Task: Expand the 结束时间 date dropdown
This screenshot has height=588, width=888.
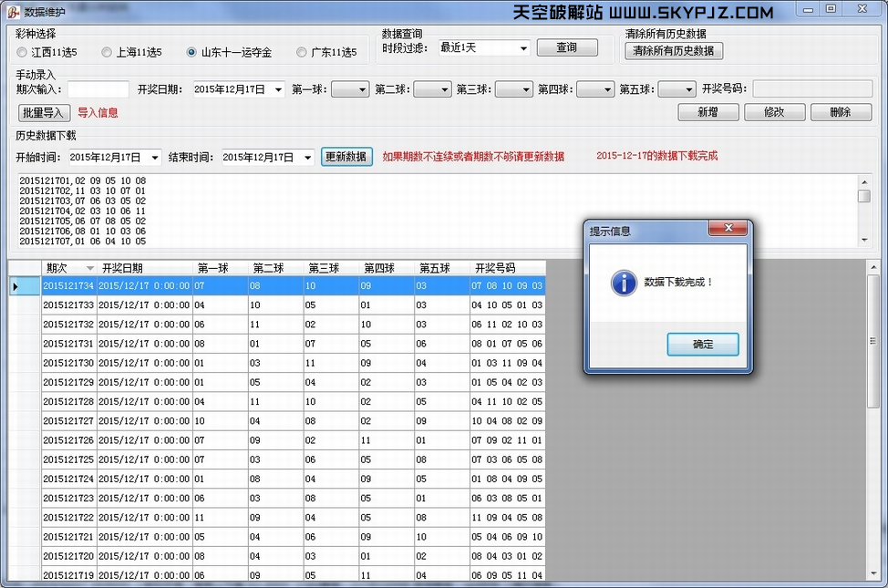Action: (x=307, y=158)
